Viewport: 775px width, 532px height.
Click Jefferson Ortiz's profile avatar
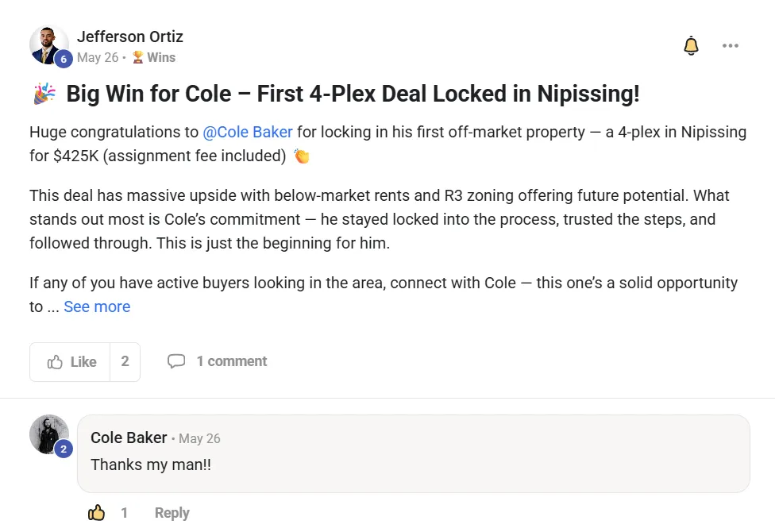pyautogui.click(x=48, y=44)
